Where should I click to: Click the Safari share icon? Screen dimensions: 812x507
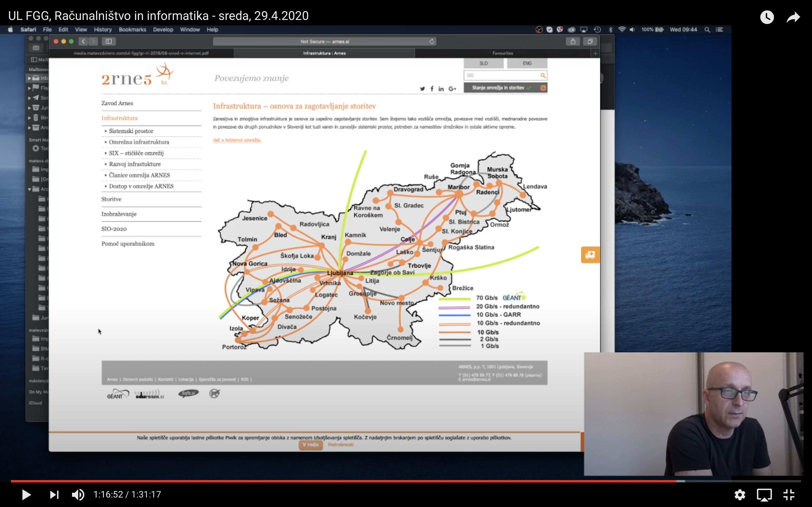click(573, 41)
